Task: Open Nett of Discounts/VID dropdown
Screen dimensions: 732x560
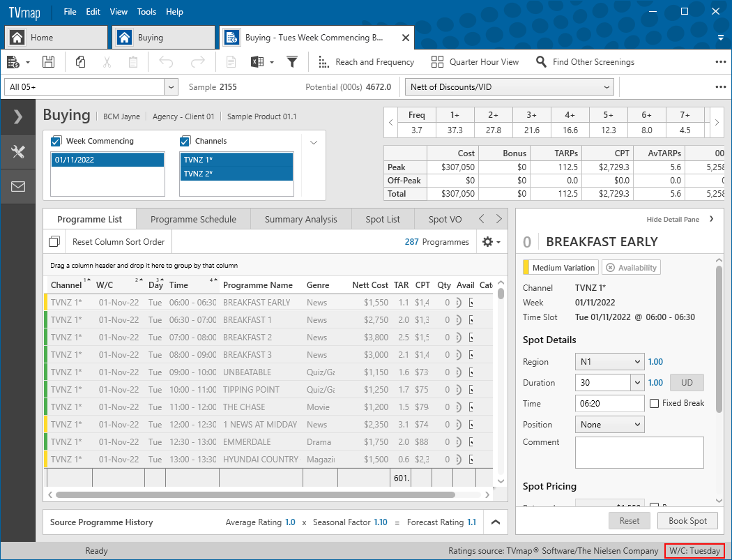Action: tap(510, 87)
